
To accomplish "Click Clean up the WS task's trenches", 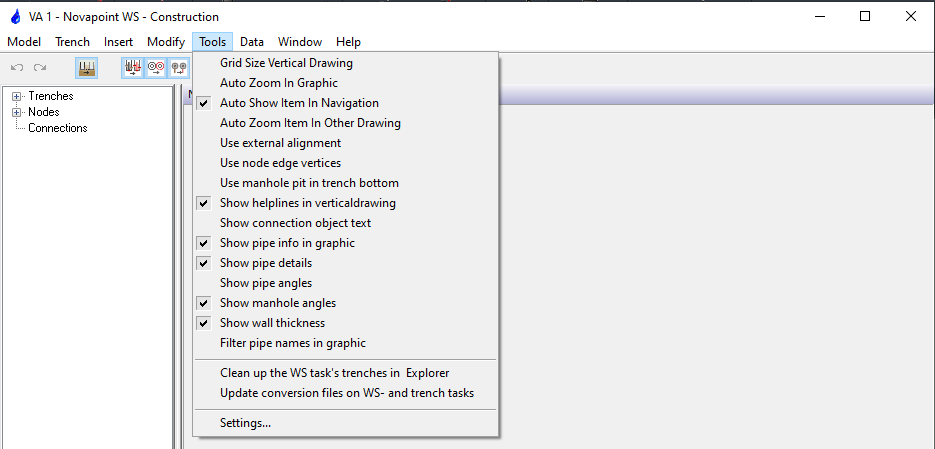I will pos(334,373).
